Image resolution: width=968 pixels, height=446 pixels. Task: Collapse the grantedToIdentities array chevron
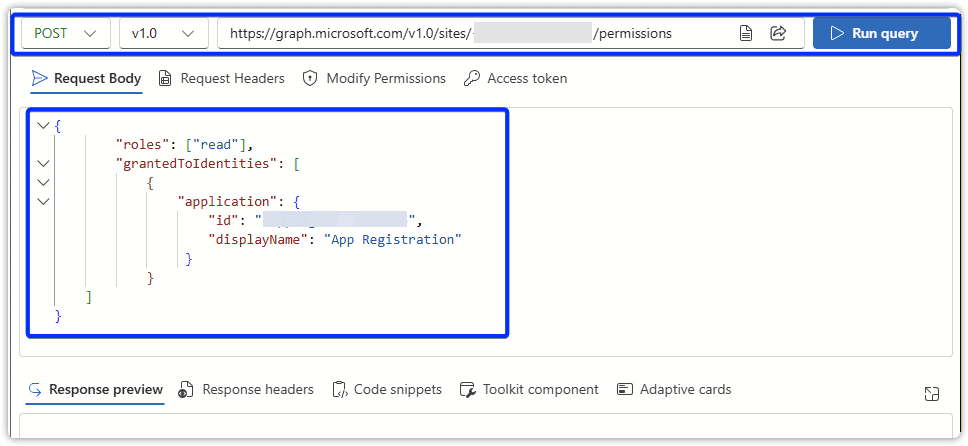[42, 163]
